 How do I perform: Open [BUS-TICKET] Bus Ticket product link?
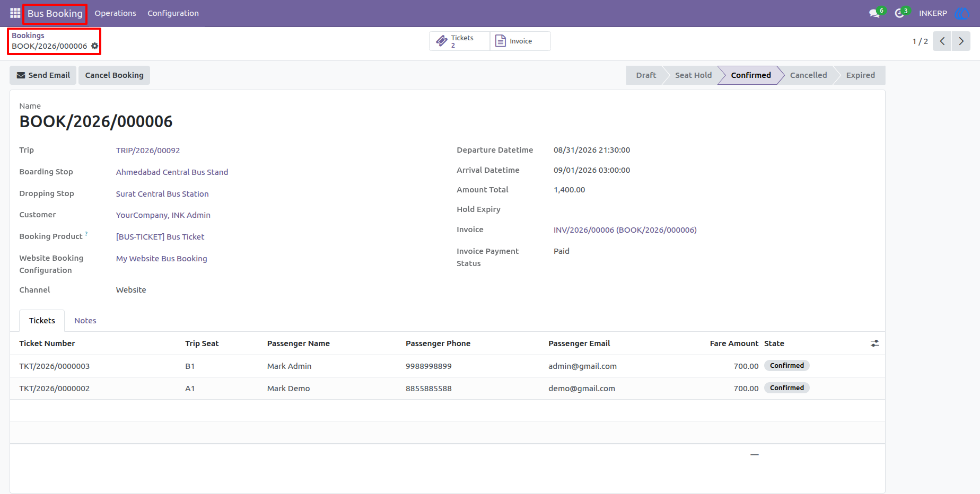(160, 237)
